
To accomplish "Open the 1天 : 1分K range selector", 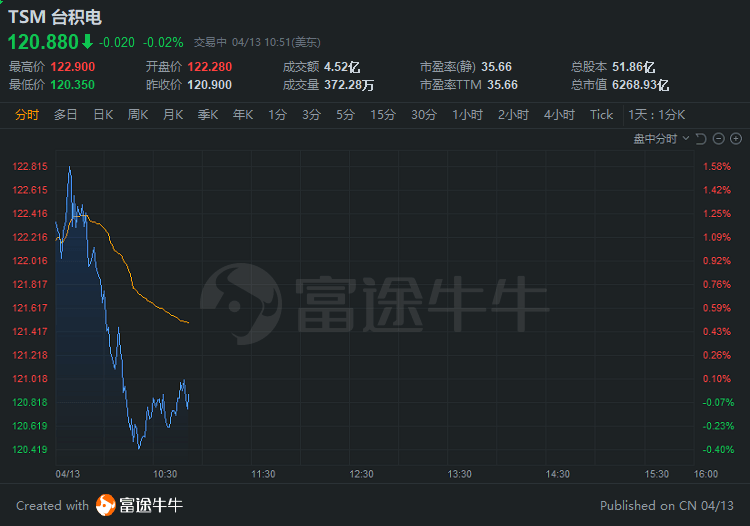I will [x=657, y=115].
